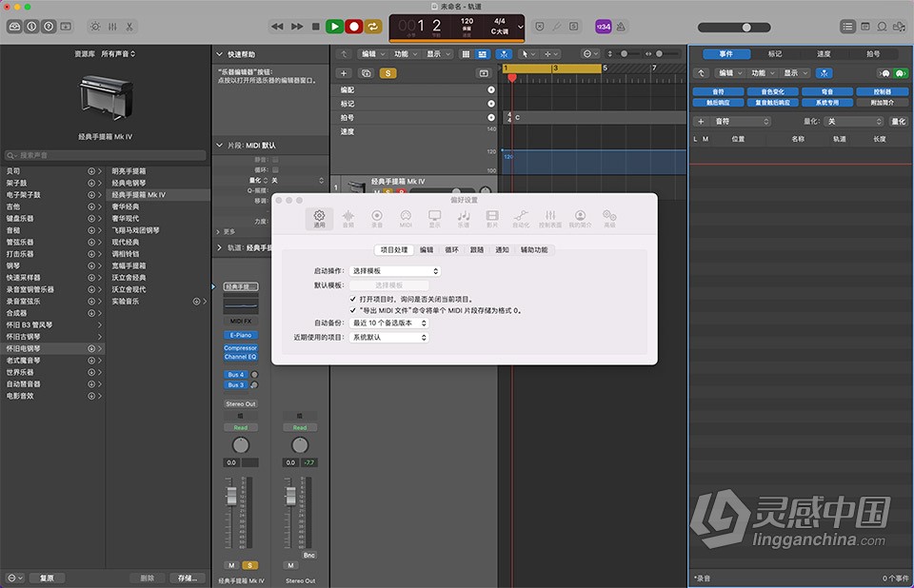The height and width of the screenshot is (588, 914).
Task: Toggle the yellow Cycle button
Action: pos(373,27)
